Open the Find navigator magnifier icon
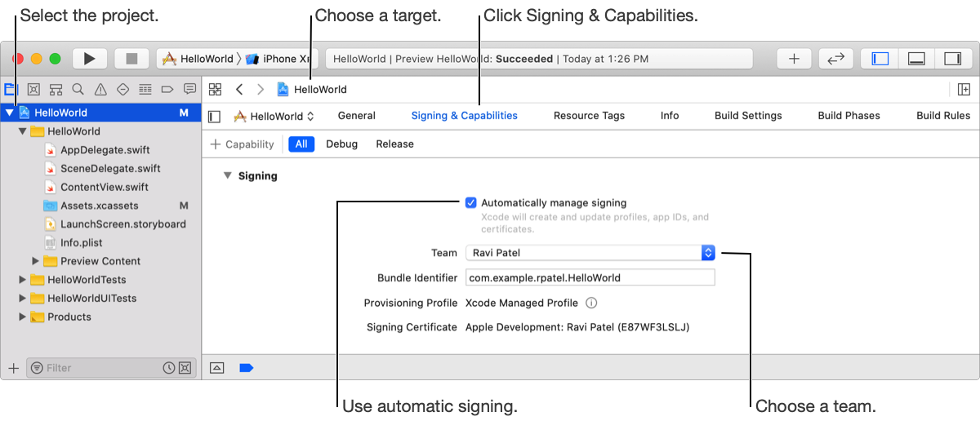The width and height of the screenshot is (980, 421). pyautogui.click(x=78, y=89)
